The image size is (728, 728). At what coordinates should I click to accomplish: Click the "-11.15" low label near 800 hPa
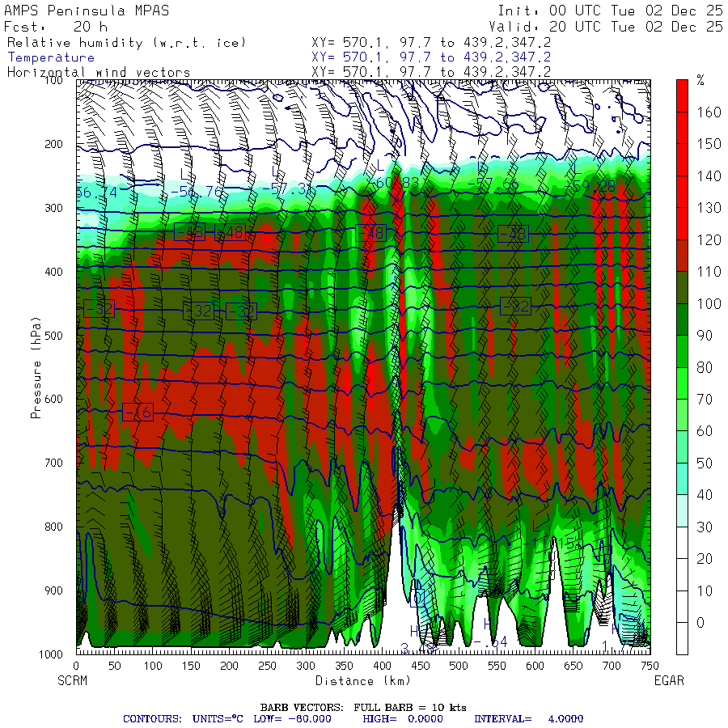(x=552, y=544)
